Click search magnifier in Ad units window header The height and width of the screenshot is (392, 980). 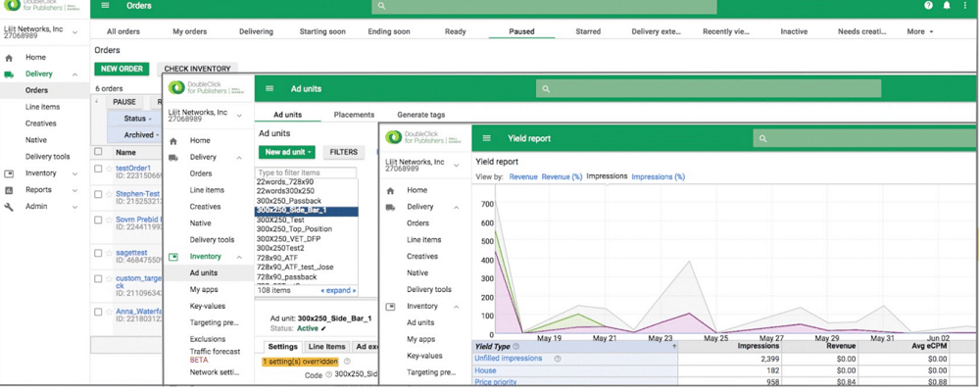point(546,89)
